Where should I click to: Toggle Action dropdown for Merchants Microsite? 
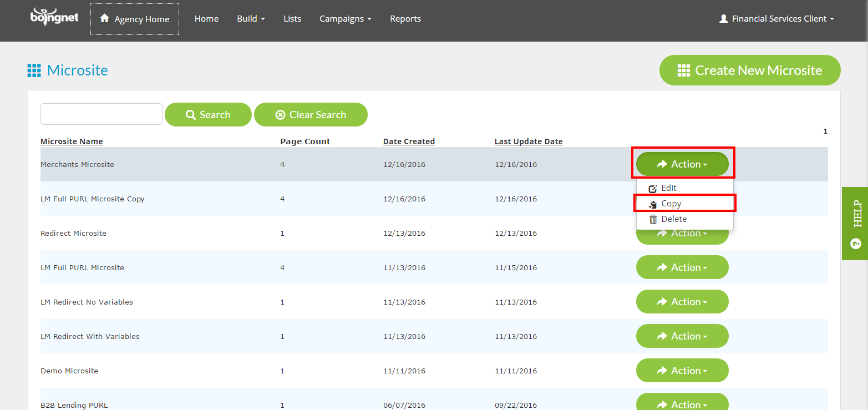click(682, 164)
